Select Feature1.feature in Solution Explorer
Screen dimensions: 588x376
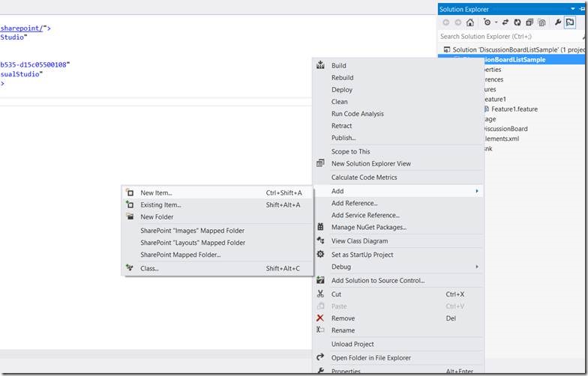[514, 109]
